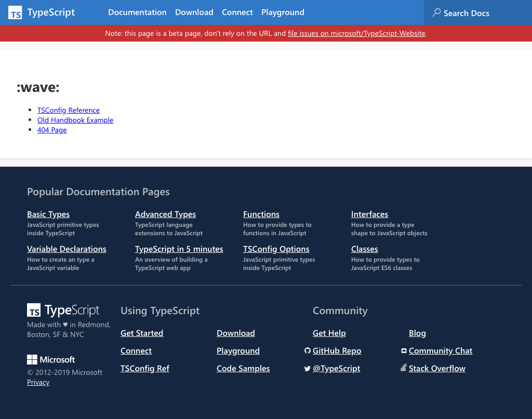Click the footer Connect link
This screenshot has height=419, width=532.
(x=136, y=351)
